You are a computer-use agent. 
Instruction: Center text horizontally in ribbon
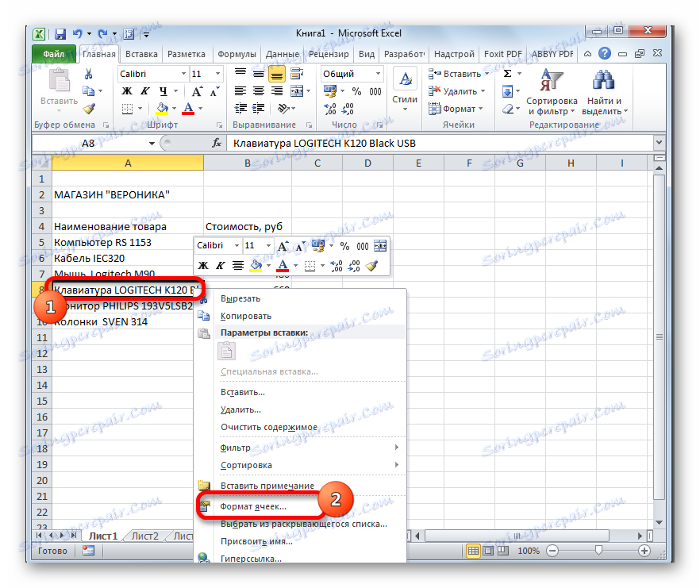click(x=259, y=91)
